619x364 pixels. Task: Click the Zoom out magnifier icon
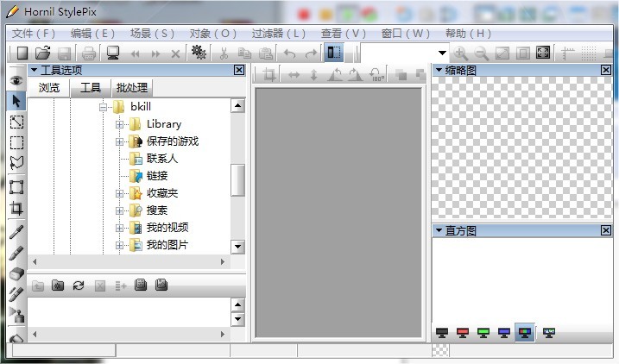click(481, 53)
